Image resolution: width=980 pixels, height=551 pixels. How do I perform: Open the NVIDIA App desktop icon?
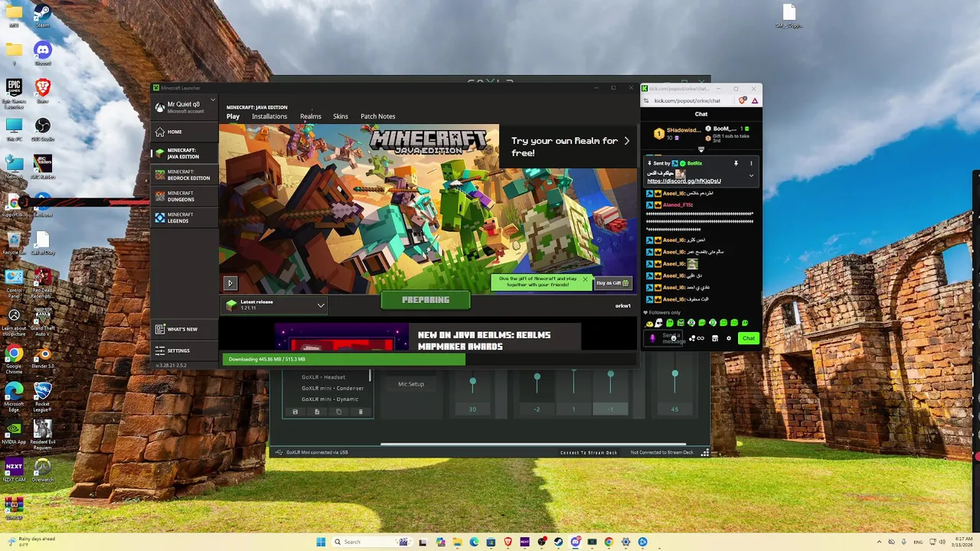[x=14, y=432]
